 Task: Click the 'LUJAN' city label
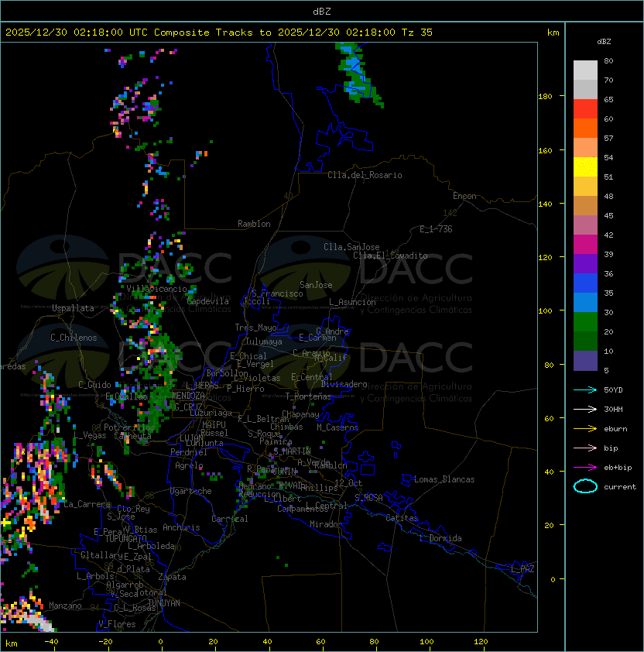pyautogui.click(x=191, y=438)
